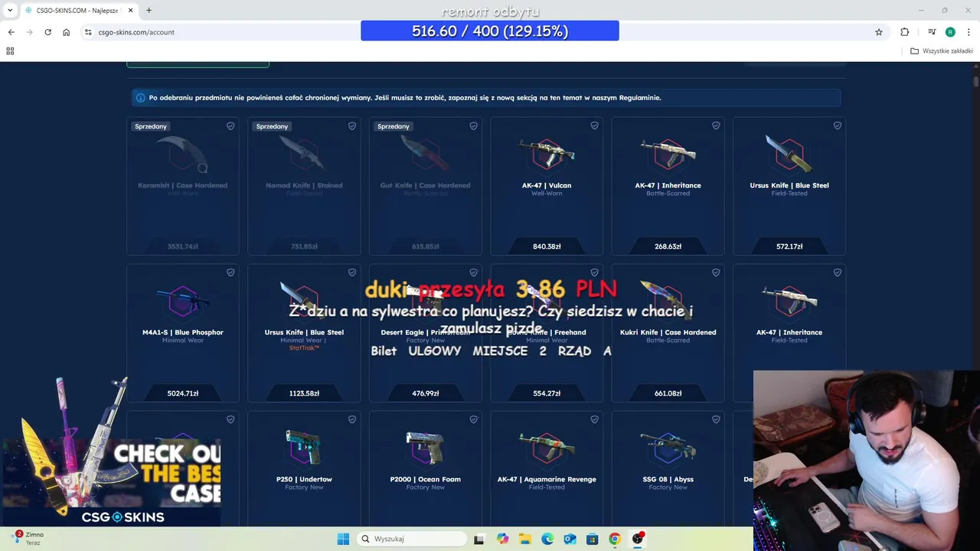Screen dimensions: 980x551
Task: Click the Sprzedany badge on Nomad Knife card
Action: point(272,126)
